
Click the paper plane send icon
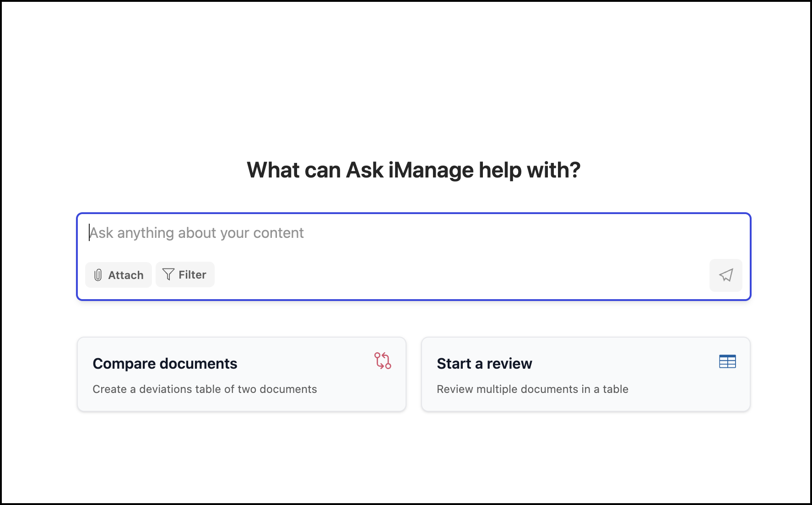726,275
